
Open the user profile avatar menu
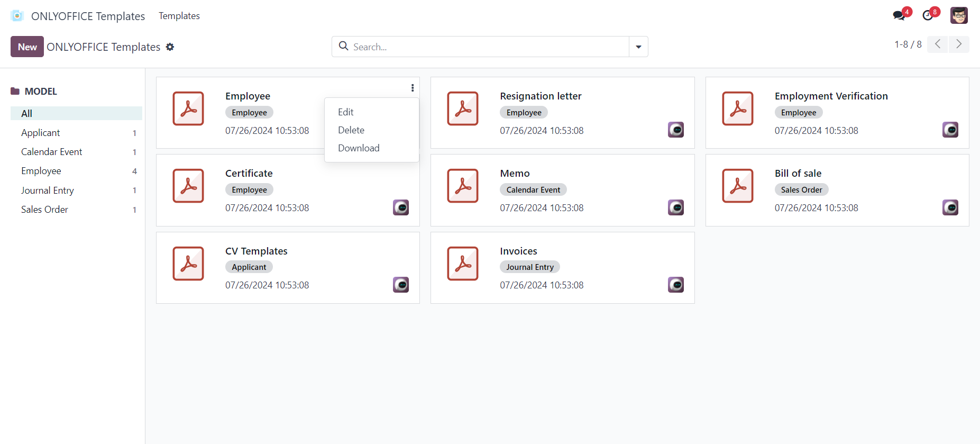[x=958, y=15]
